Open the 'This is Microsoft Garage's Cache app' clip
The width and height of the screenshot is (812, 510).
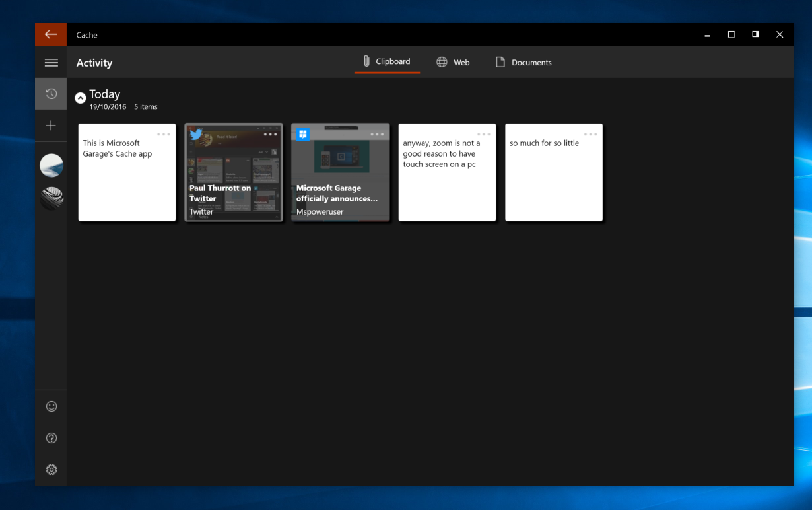(127, 172)
